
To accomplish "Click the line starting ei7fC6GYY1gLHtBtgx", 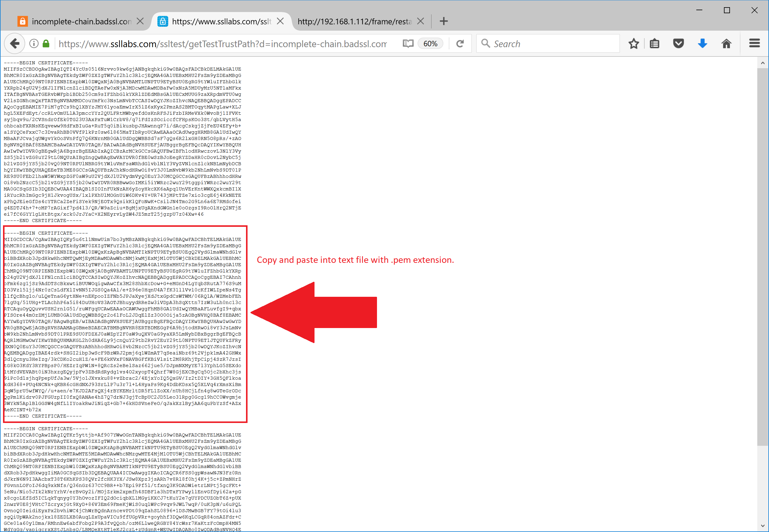I will [x=104, y=214].
